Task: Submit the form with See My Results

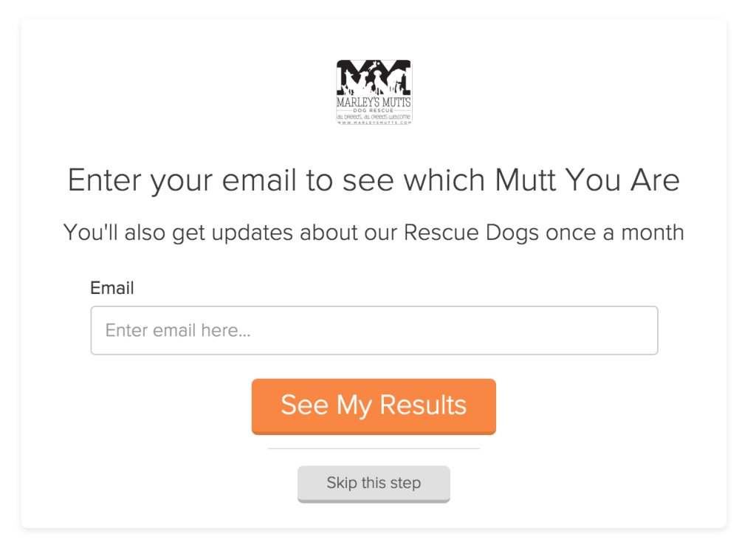Action: (x=374, y=407)
